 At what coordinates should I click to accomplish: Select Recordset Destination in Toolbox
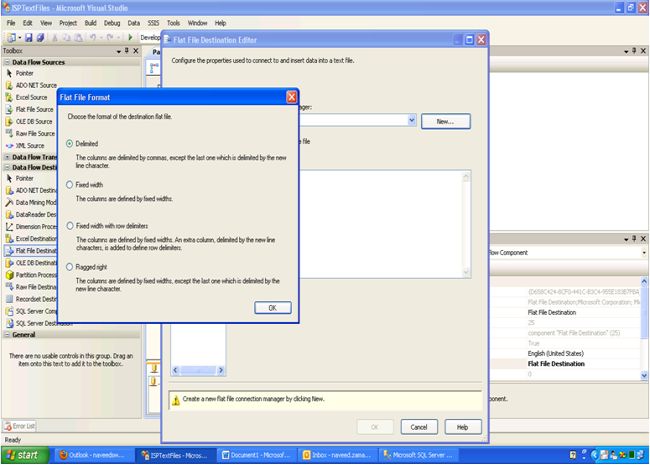[x=30, y=299]
